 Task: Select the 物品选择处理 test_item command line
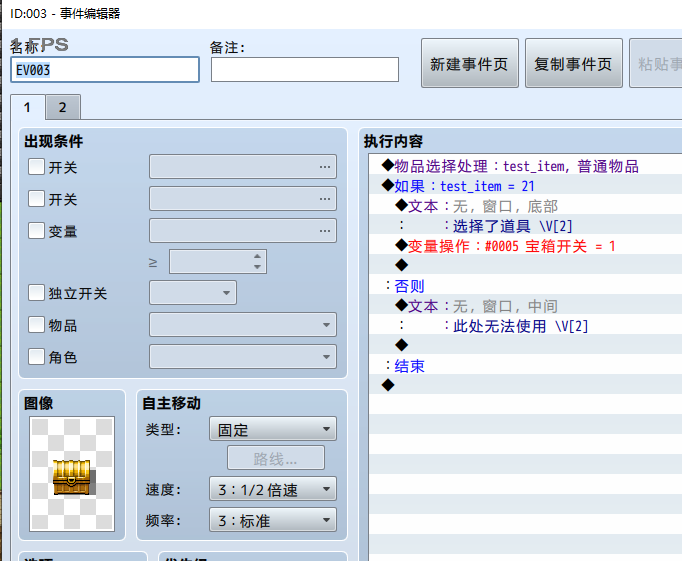pos(525,166)
